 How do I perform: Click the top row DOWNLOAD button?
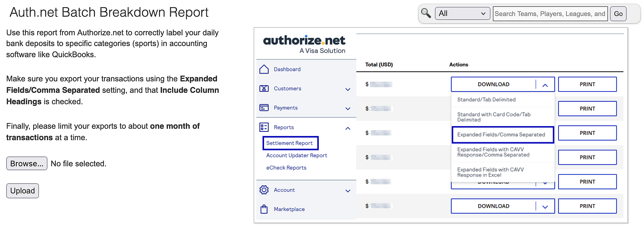(493, 84)
